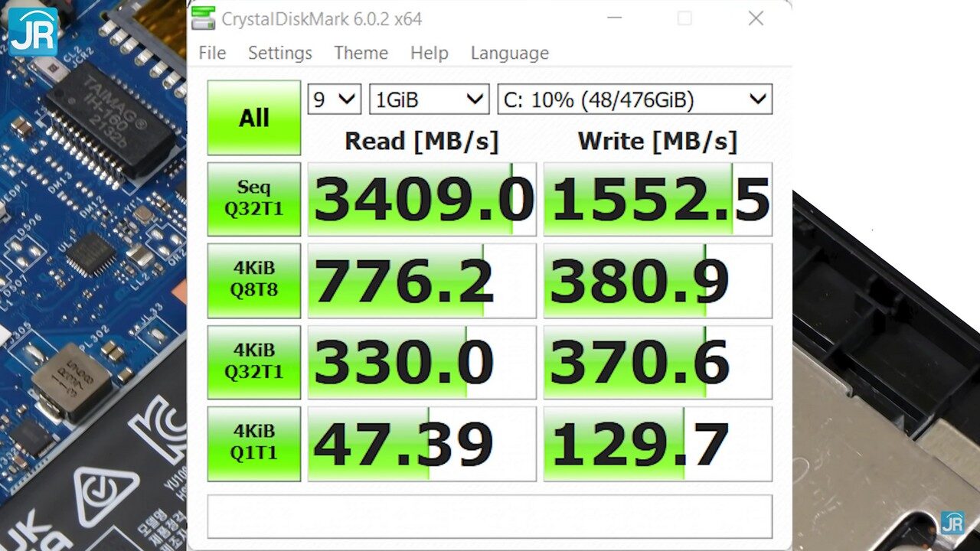This screenshot has height=551, width=980.
Task: Click the empty comment field at the bottom
Action: click(489, 517)
